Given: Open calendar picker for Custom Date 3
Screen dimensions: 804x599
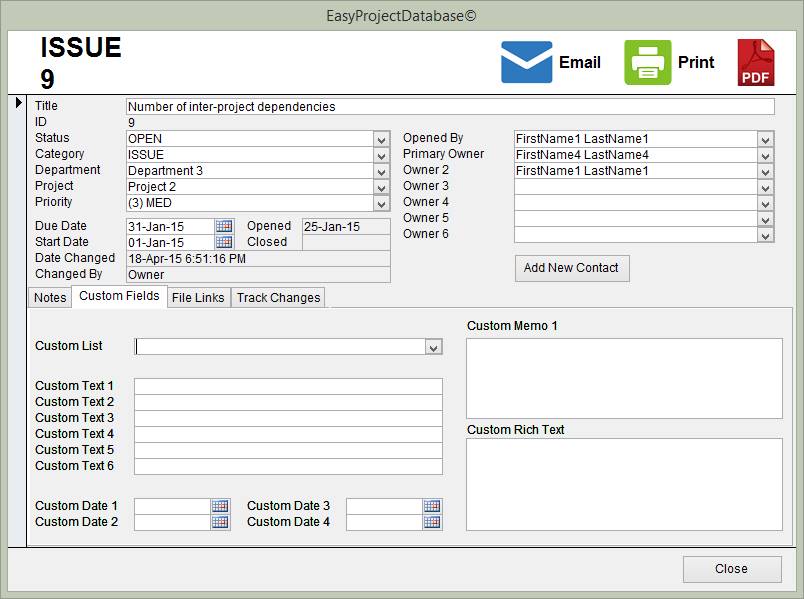Looking at the screenshot, I should tap(432, 506).
